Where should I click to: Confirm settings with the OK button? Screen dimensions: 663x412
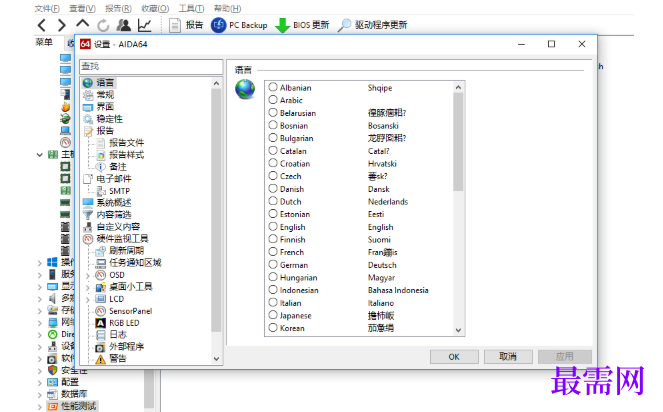point(454,357)
